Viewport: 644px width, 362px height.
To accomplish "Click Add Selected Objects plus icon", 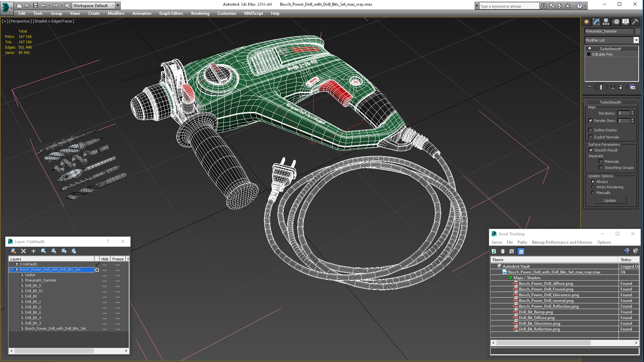I will (x=33, y=251).
